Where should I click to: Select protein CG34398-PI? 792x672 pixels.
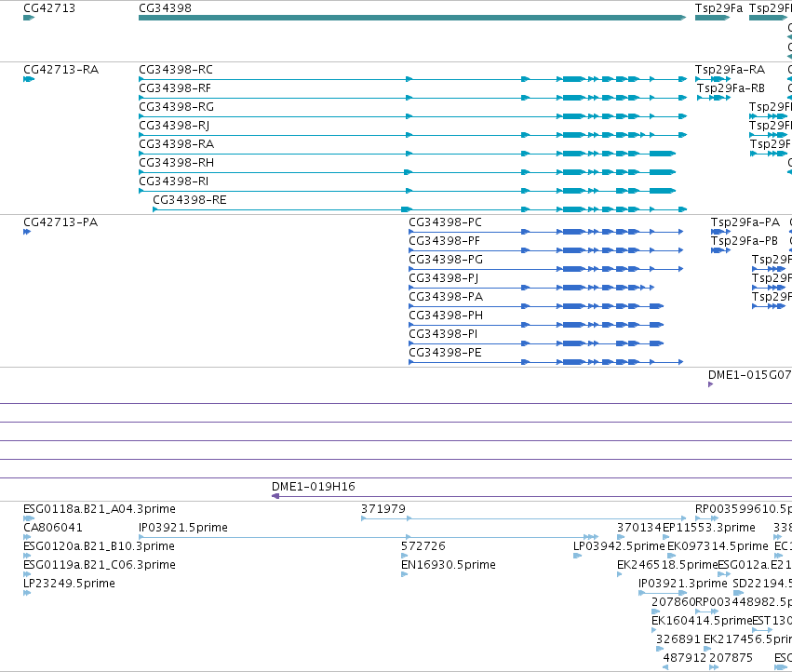(443, 334)
